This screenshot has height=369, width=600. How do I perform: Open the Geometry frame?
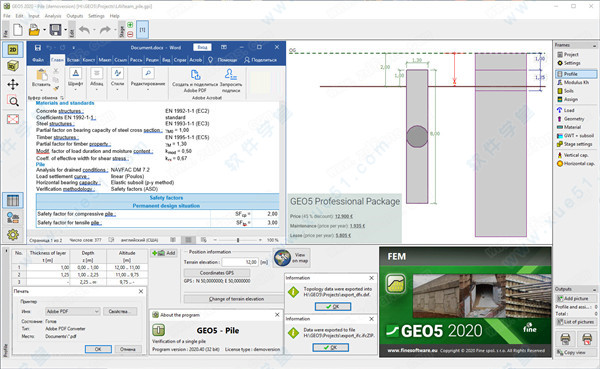point(570,119)
